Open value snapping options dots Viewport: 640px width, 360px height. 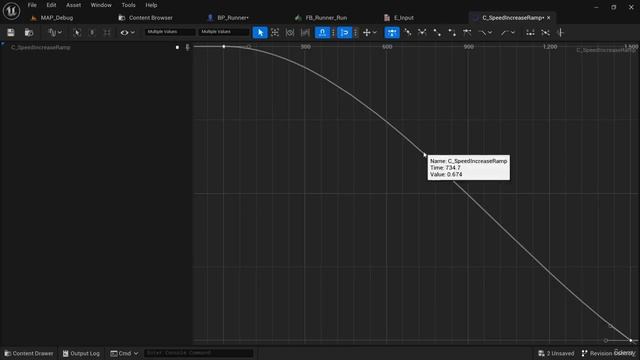pyautogui.click(x=356, y=33)
